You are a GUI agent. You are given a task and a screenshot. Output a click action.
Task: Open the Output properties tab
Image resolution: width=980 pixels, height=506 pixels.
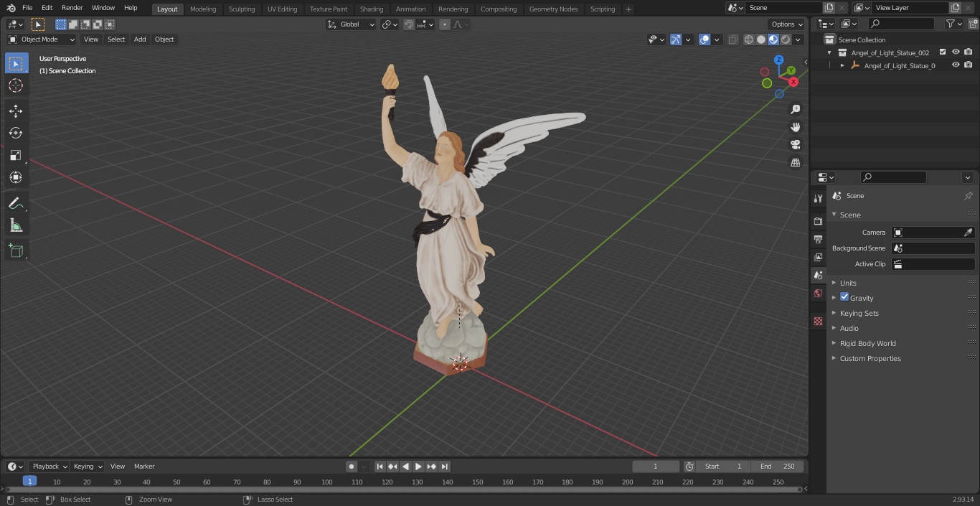818,239
